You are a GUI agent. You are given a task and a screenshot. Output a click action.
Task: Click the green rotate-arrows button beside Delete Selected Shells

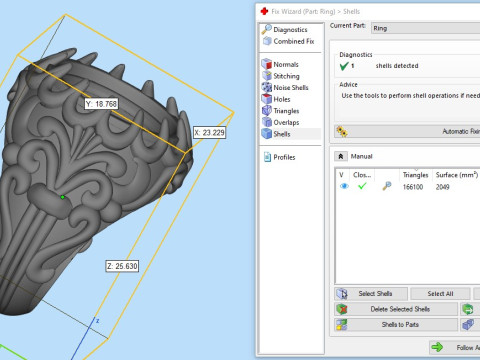470,309
